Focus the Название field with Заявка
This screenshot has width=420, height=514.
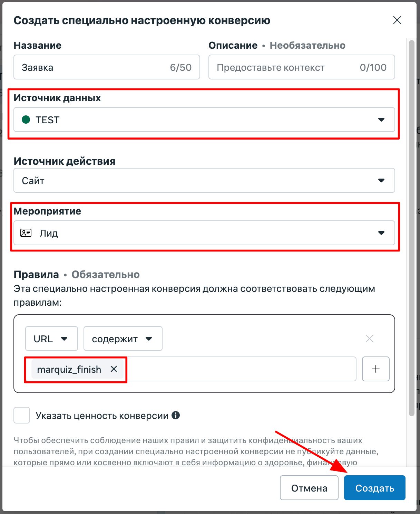[x=107, y=67]
